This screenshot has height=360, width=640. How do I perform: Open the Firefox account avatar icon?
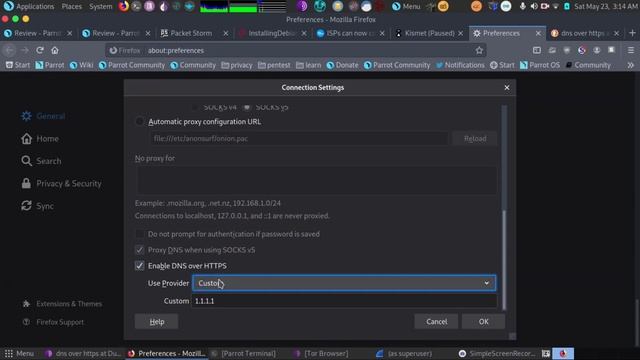tap(597, 50)
